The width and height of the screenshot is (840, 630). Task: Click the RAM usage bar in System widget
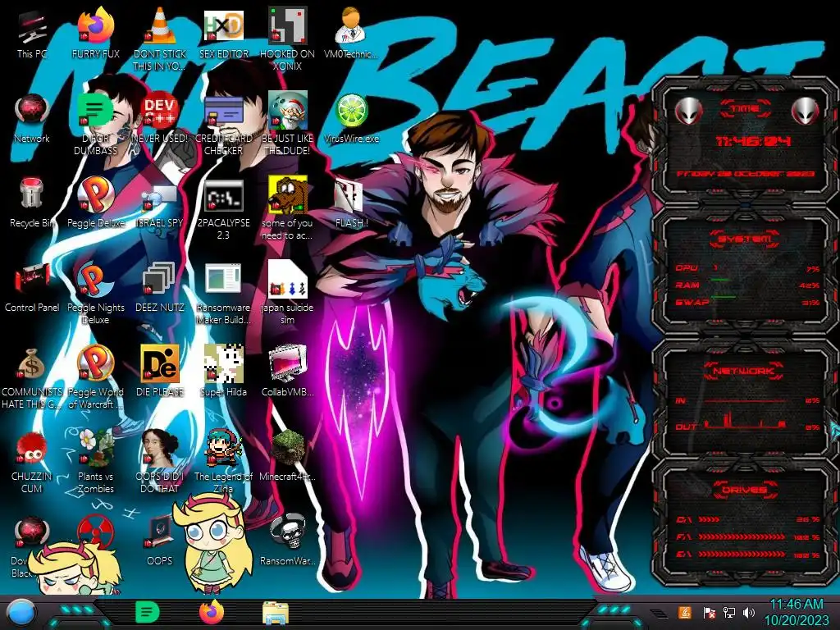[x=720, y=280]
